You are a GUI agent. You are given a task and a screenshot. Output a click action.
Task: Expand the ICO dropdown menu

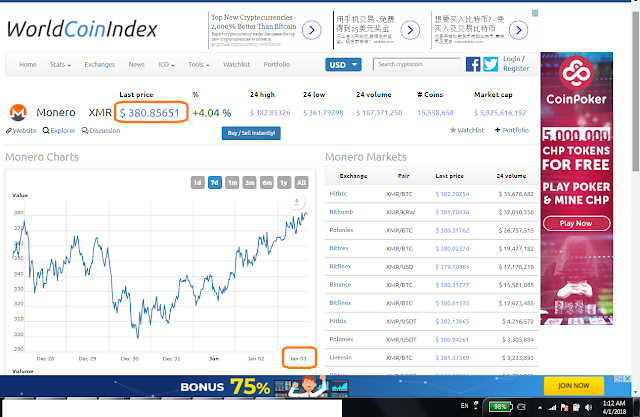point(166,64)
